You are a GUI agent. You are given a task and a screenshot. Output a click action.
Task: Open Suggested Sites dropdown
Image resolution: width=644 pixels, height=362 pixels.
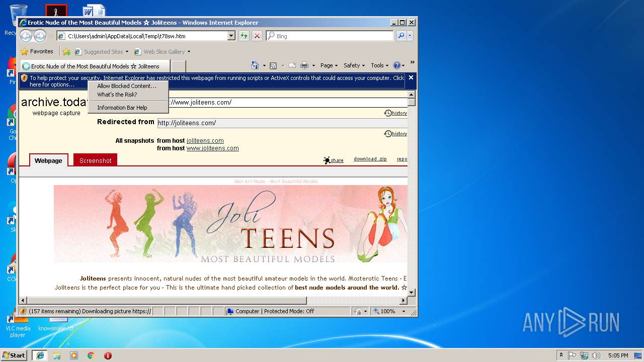(102, 51)
